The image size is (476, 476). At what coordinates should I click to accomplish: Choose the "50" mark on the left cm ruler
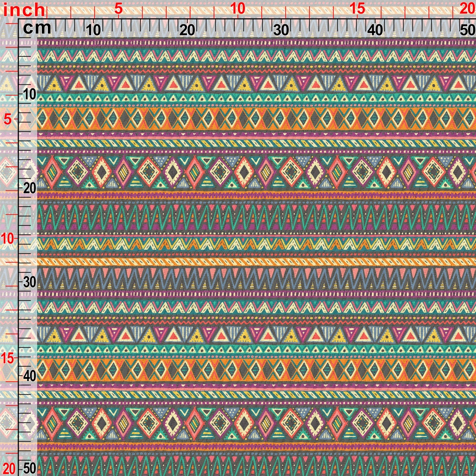30,469
